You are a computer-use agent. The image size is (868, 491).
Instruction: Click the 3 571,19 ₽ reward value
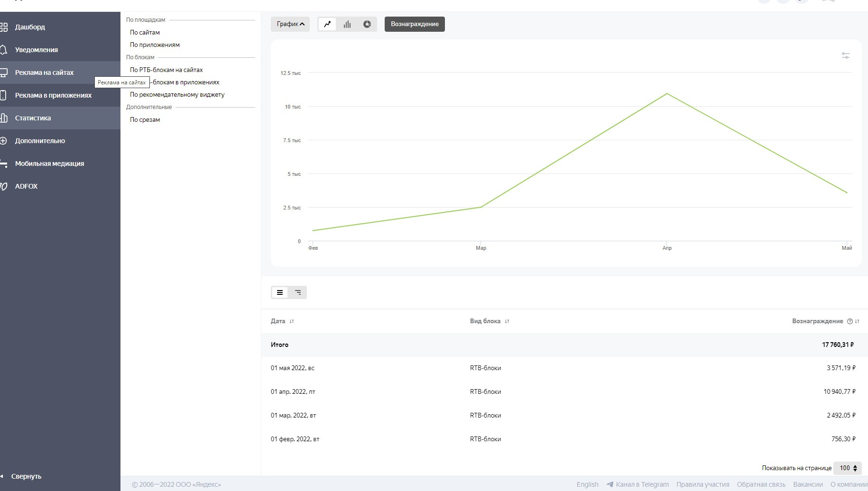click(841, 368)
